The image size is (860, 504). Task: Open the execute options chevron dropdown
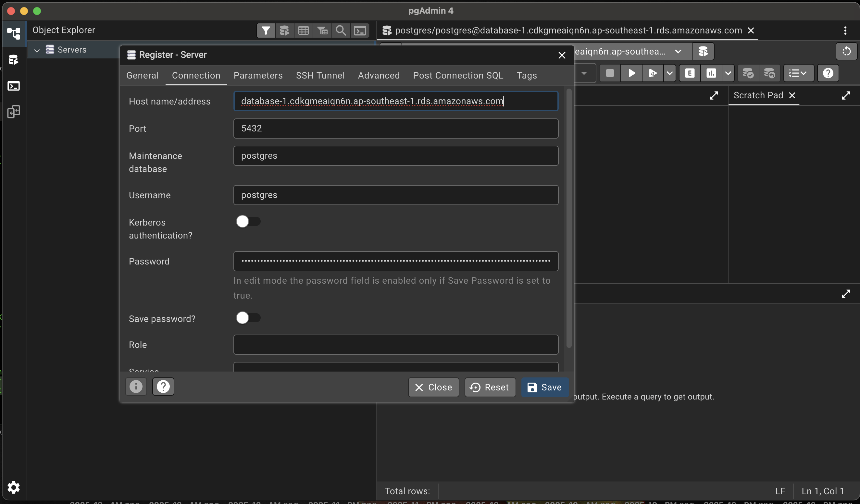(669, 73)
